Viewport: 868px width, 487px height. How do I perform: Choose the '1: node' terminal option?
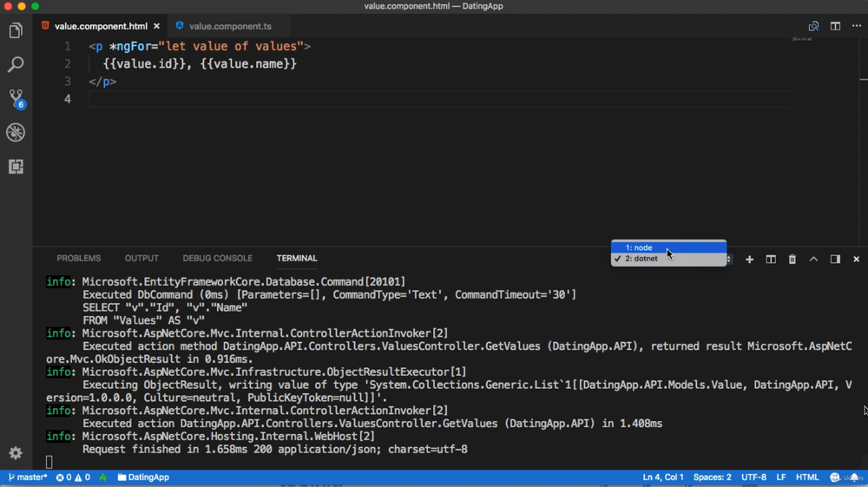point(668,247)
